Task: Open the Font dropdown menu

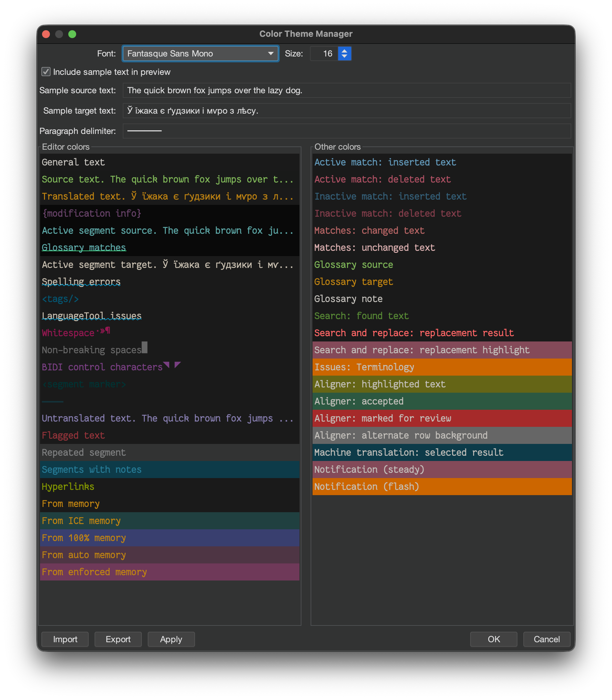Action: 201,54
